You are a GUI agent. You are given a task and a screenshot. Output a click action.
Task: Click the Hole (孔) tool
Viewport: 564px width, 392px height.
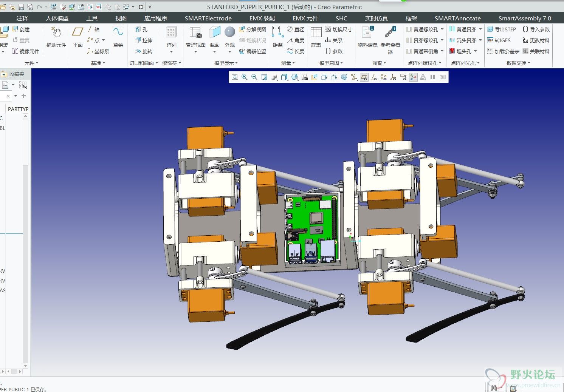(x=141, y=29)
